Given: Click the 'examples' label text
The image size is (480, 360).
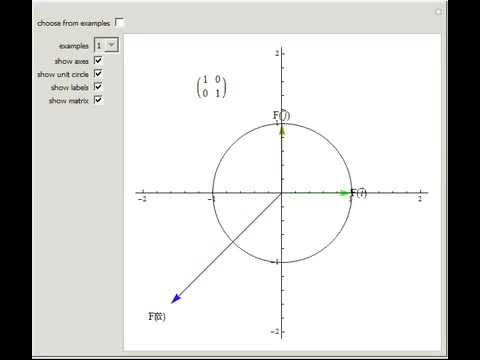Looking at the screenshot, I should [x=74, y=46].
